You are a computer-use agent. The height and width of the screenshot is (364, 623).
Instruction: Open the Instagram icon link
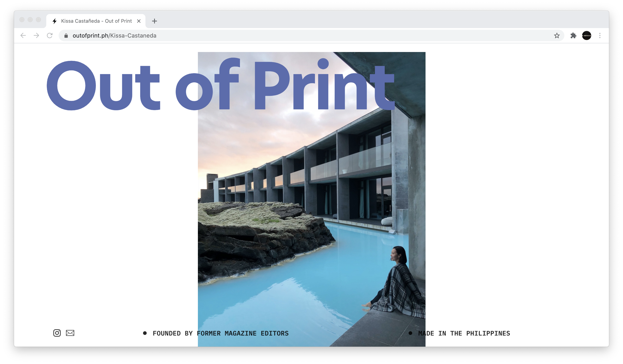pos(57,333)
